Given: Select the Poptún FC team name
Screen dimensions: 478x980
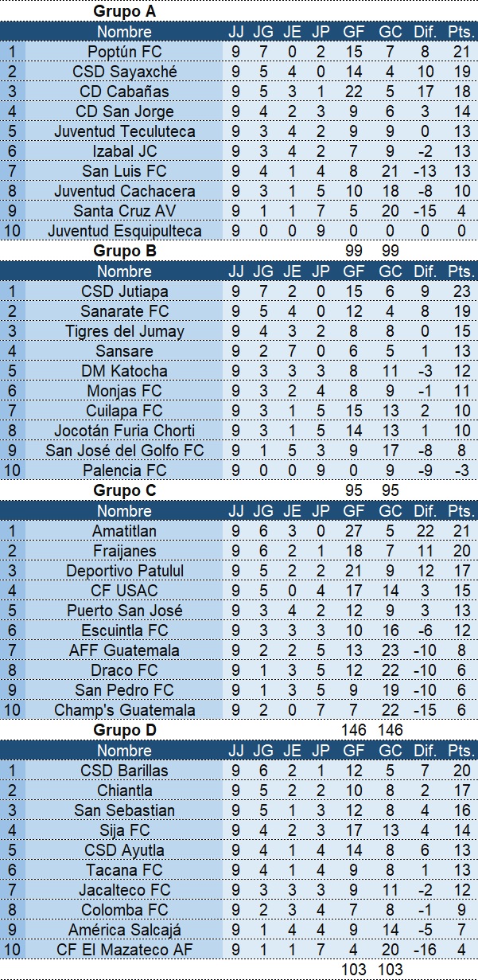Looking at the screenshot, I should (x=124, y=52).
